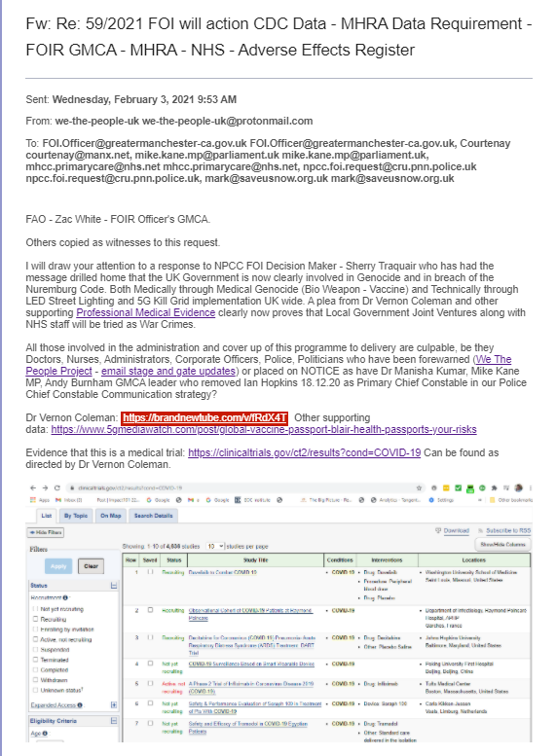This screenshot has width=556, height=756.
Task: Tick the Recruiting filter checkbox
Action: click(x=35, y=619)
